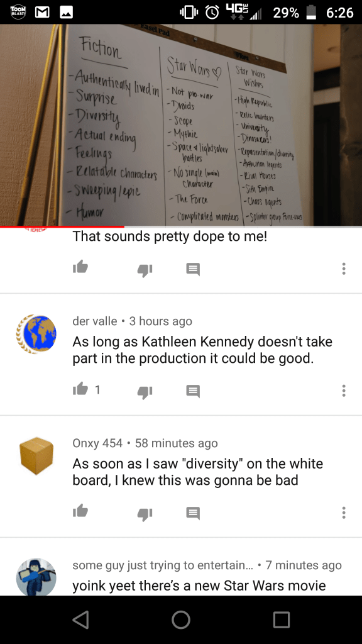Like der valle's Kathleen Kennedy comment
The image size is (362, 644).
click(x=80, y=389)
